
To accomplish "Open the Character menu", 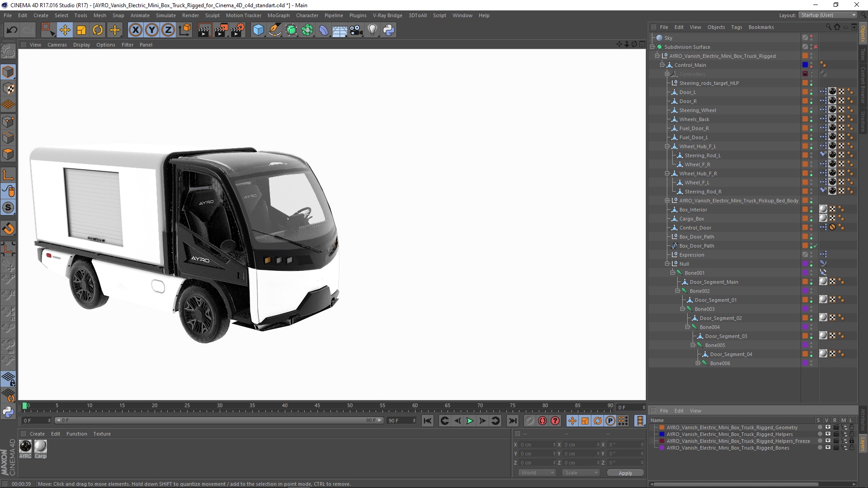I will coord(307,15).
